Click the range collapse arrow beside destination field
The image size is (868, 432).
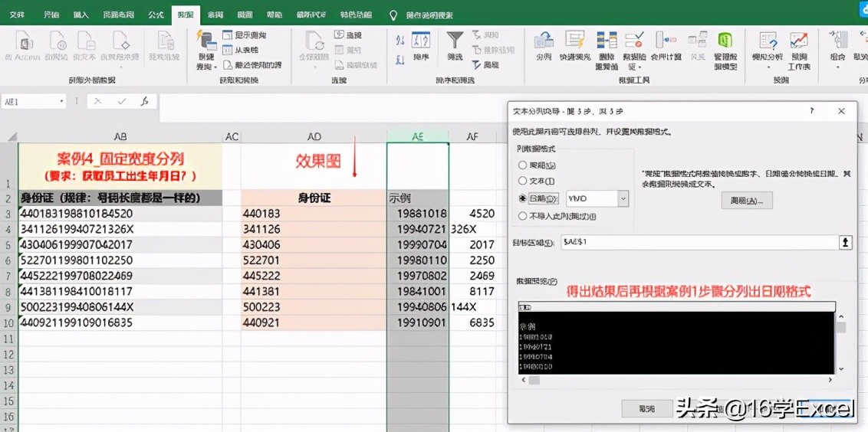pyautogui.click(x=845, y=243)
